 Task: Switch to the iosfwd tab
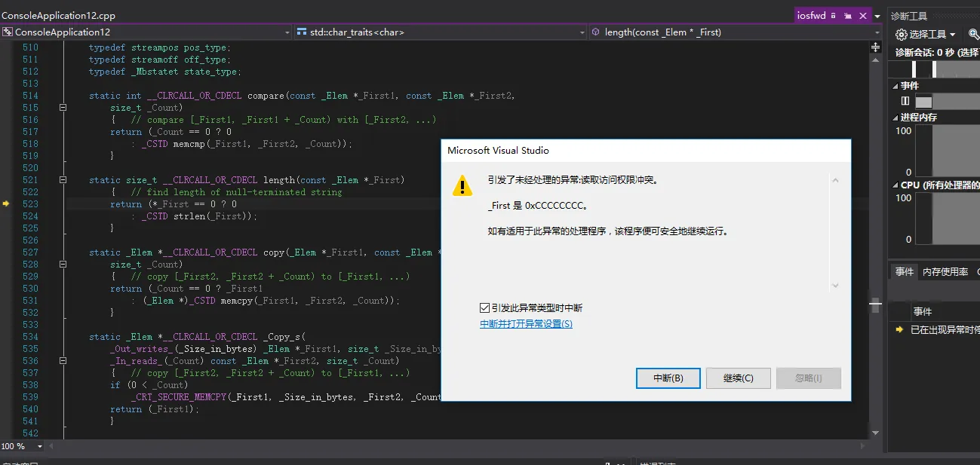(x=812, y=15)
